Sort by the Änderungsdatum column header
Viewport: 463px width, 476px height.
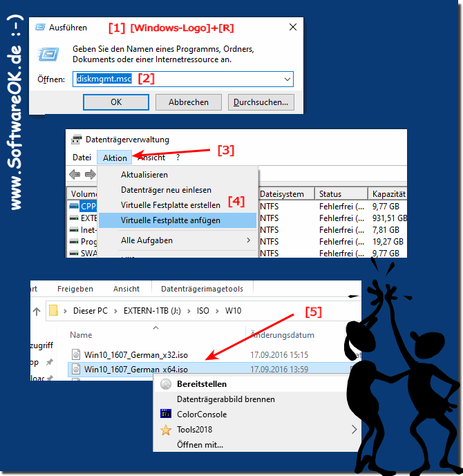[x=283, y=335]
